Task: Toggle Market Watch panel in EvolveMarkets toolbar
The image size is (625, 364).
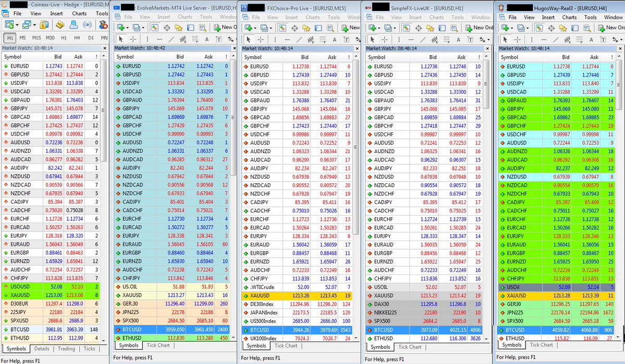Action: pyautogui.click(x=154, y=27)
